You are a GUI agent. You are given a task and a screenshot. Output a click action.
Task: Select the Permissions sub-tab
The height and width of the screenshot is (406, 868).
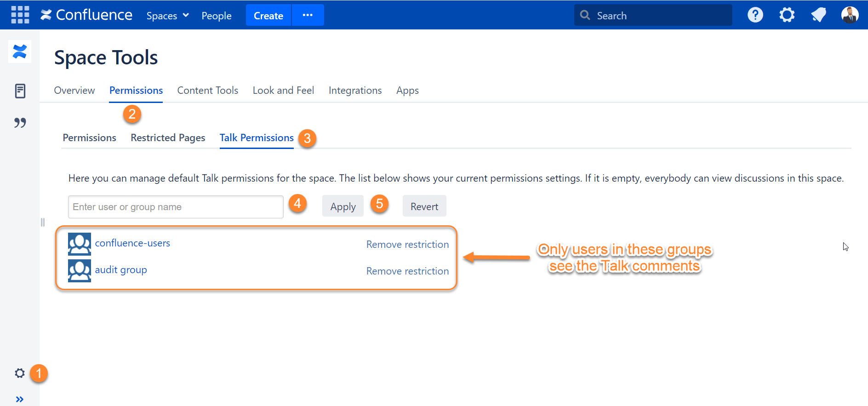(x=90, y=138)
